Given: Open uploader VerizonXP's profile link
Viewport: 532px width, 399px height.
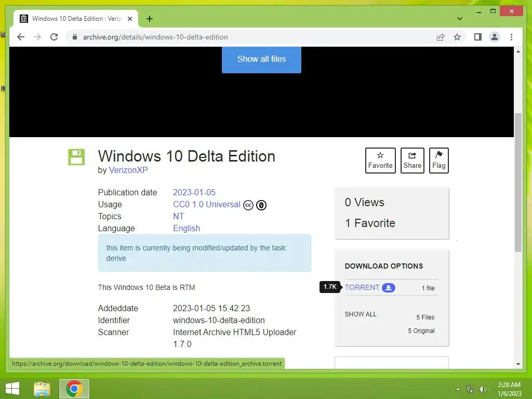Looking at the screenshot, I should [128, 170].
